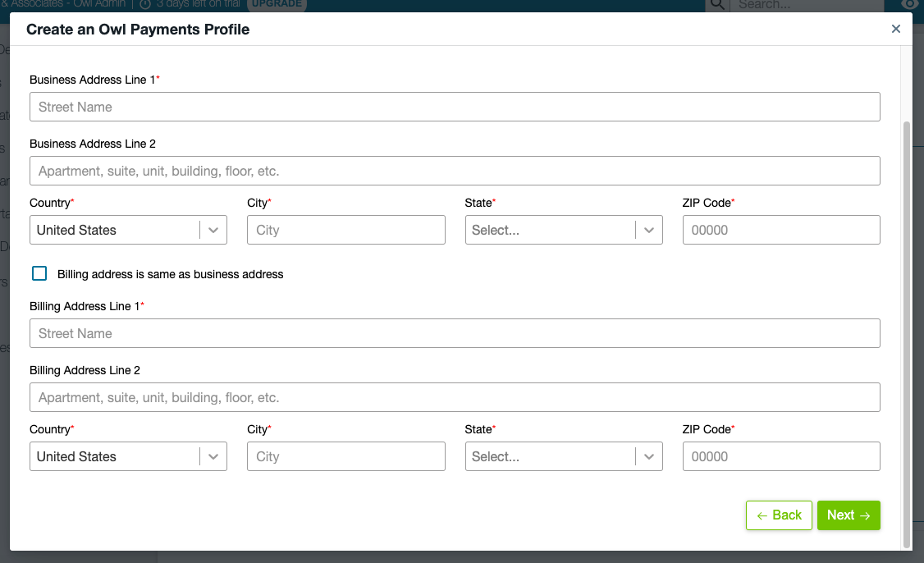This screenshot has width=924, height=563.
Task: Open the billing State dropdown
Action: coord(564,456)
